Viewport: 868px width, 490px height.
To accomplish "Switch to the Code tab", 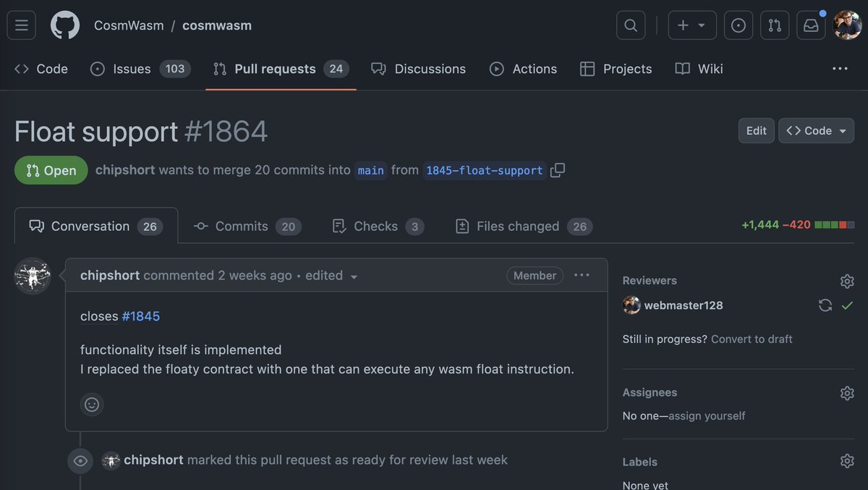I will [x=41, y=69].
